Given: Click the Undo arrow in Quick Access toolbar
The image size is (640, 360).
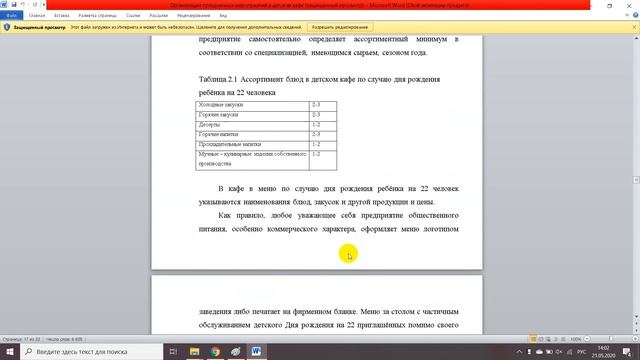Looking at the screenshot, I should 23,4.
